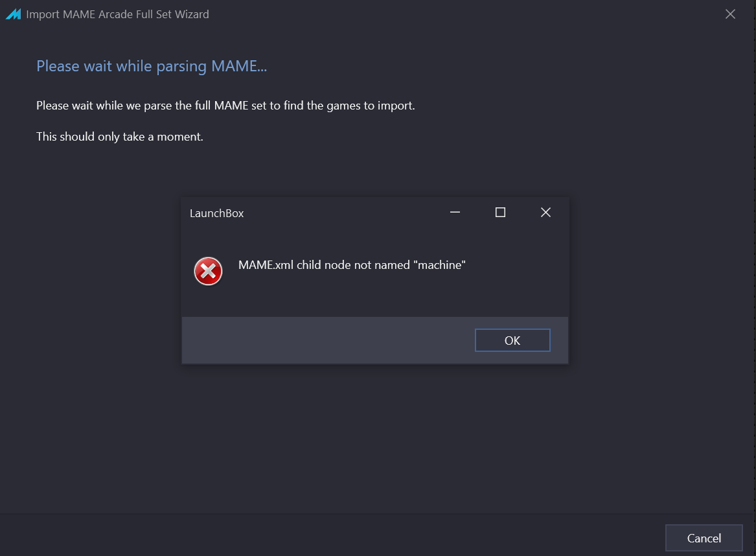
Task: Minimize the LaunchBox error dialog
Action: coord(455,213)
